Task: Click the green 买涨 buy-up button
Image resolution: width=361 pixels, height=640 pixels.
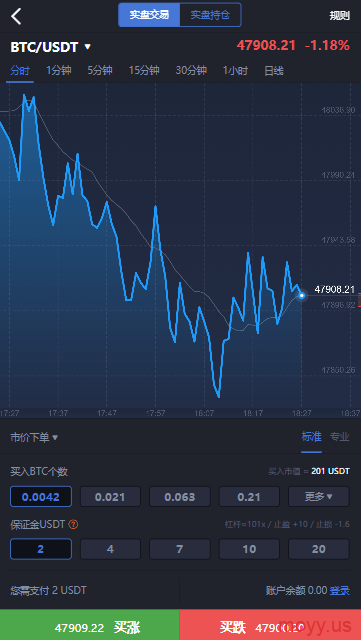Action: (89, 625)
